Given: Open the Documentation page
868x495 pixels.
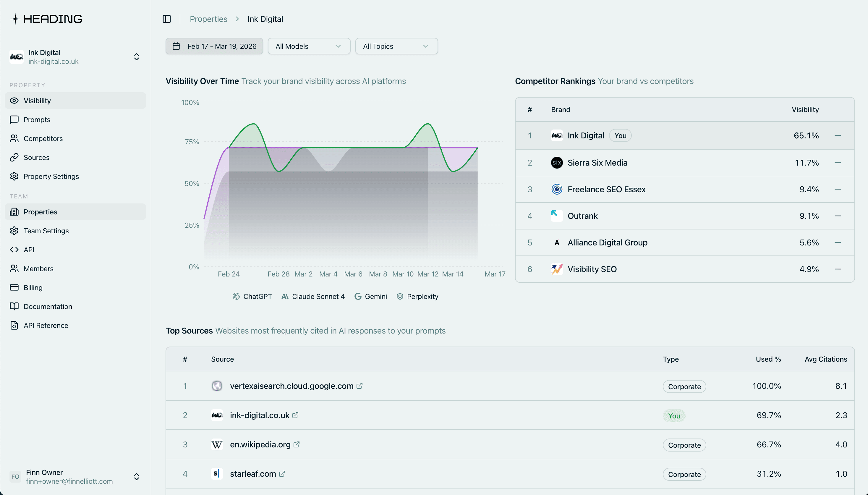Looking at the screenshot, I should click(48, 306).
